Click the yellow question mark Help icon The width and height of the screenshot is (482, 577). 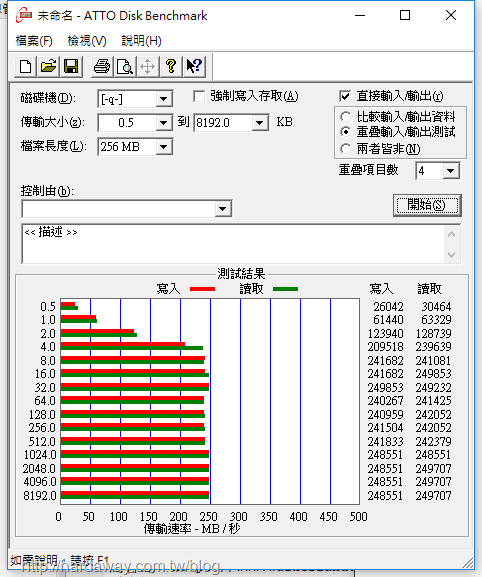pyautogui.click(x=171, y=67)
